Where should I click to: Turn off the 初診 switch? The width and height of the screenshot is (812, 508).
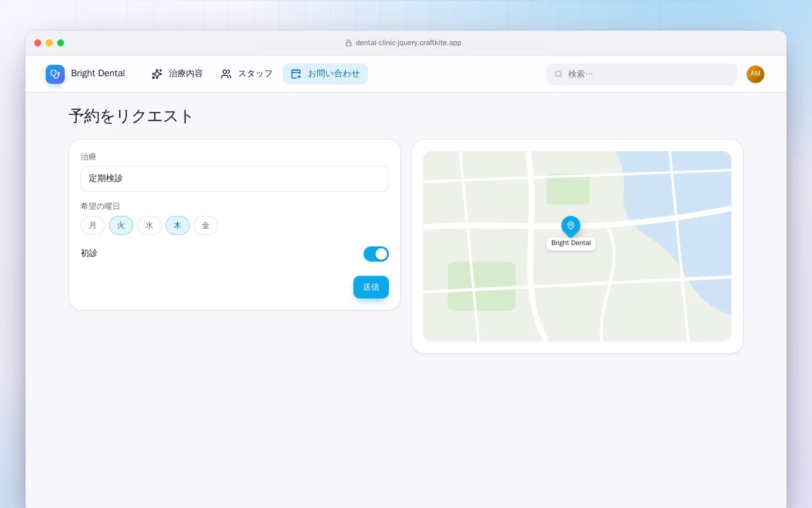[x=376, y=254]
